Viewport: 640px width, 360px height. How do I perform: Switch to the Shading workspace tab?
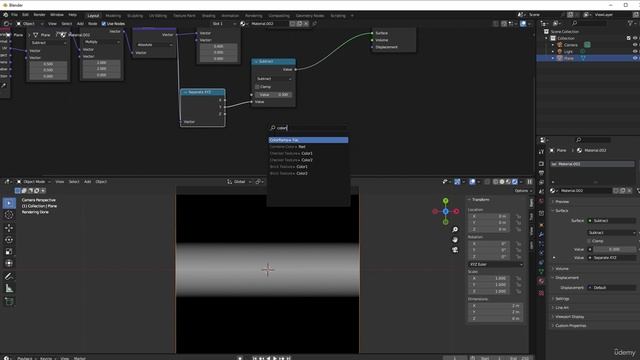point(208,16)
